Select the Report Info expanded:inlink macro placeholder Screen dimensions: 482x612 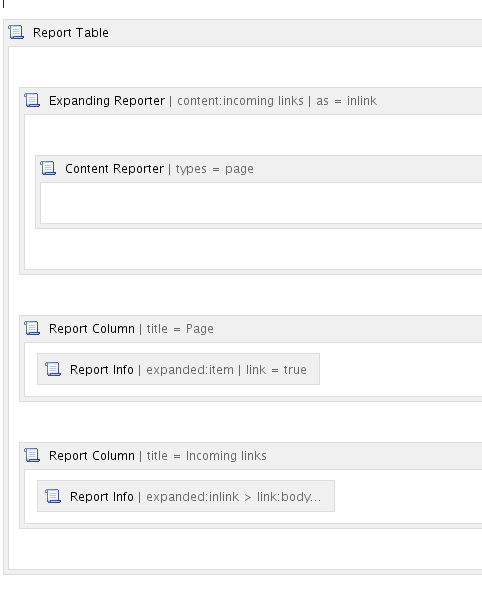pos(186,496)
